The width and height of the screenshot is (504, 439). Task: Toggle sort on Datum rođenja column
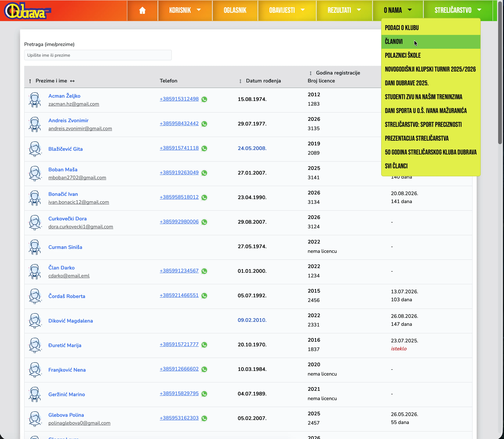click(240, 81)
